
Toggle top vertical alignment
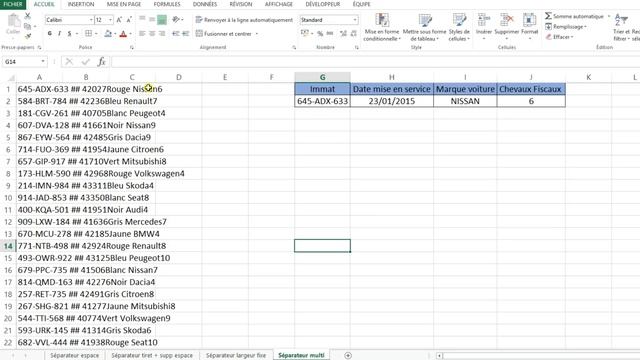click(142, 19)
